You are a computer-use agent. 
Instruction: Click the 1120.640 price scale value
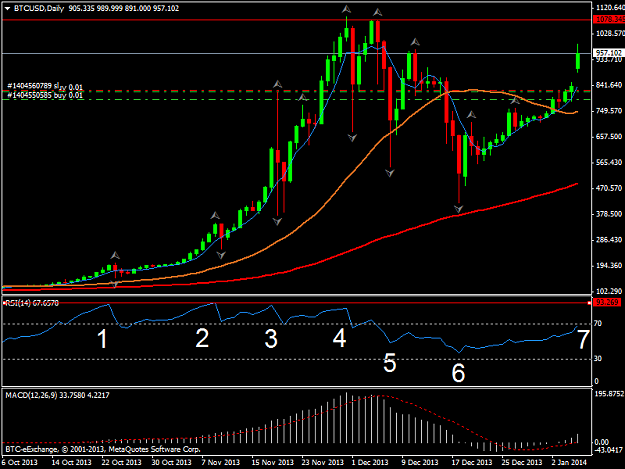coord(609,8)
